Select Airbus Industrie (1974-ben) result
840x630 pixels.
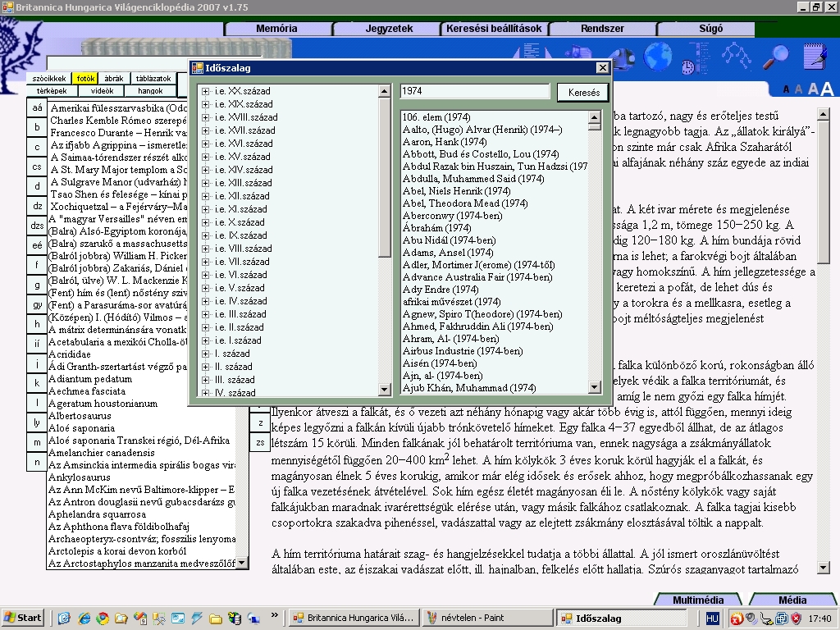pos(463,351)
